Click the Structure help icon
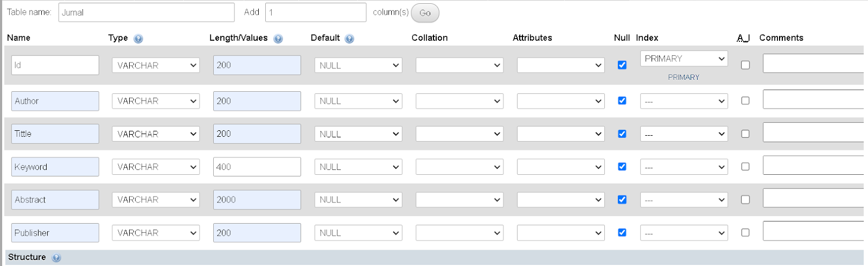Viewport: 868px width, 266px height. [56, 258]
